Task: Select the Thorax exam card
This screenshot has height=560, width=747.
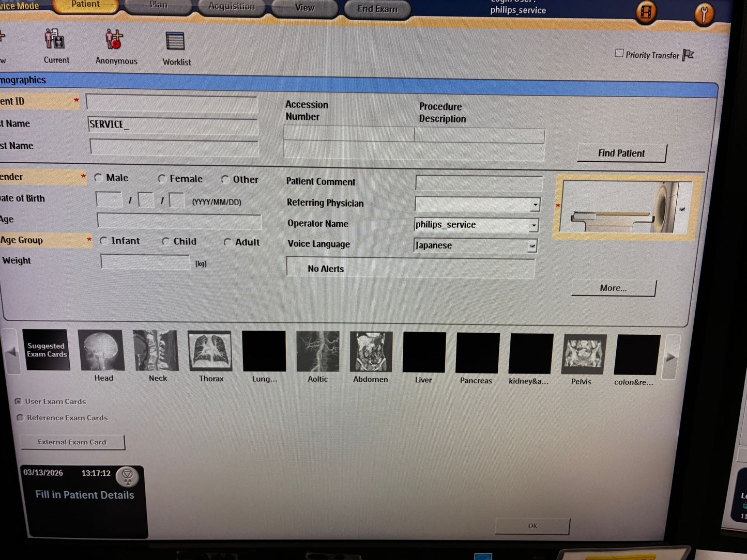Action: coord(209,351)
